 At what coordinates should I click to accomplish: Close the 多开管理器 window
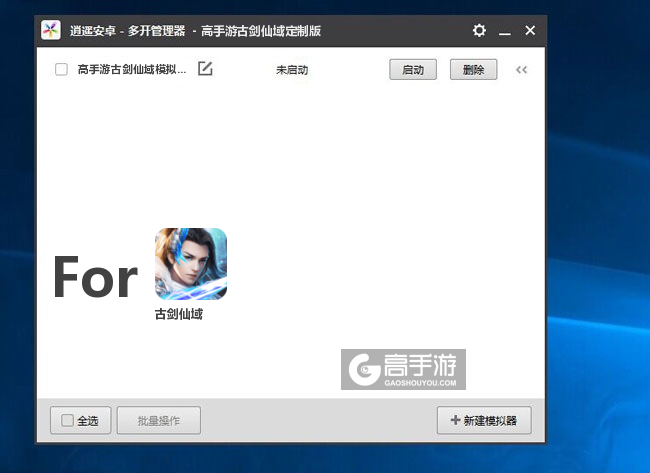(x=530, y=30)
